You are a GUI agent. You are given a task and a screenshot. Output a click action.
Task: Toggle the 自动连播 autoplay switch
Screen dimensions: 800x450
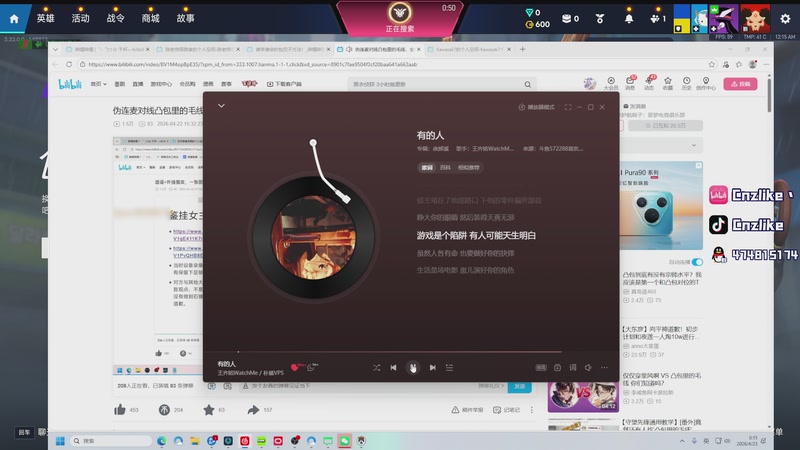click(x=697, y=262)
